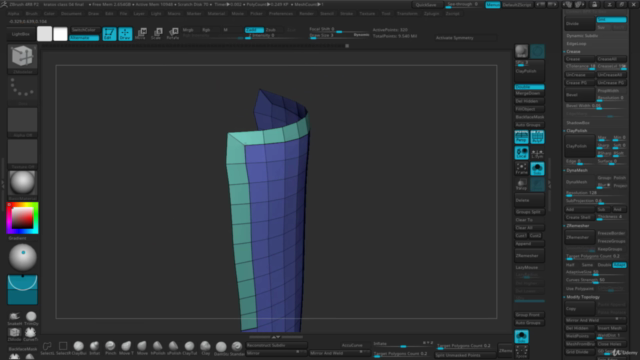Toggle Local symmetry icon
This screenshot has height=360, width=640.
click(521, 153)
